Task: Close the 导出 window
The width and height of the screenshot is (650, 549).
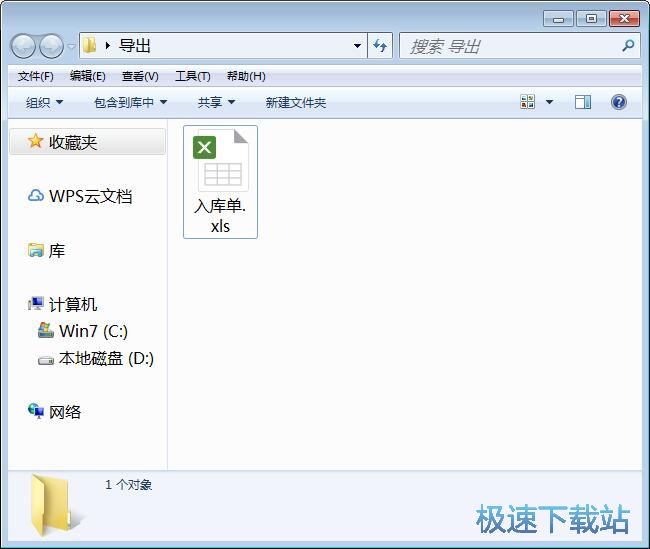Action: coord(624,19)
